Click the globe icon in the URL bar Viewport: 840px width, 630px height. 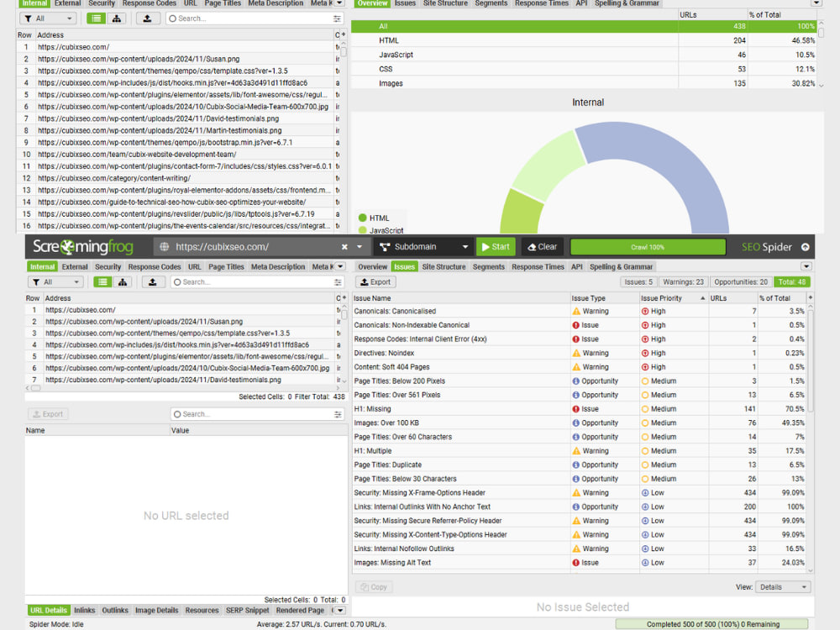click(165, 247)
